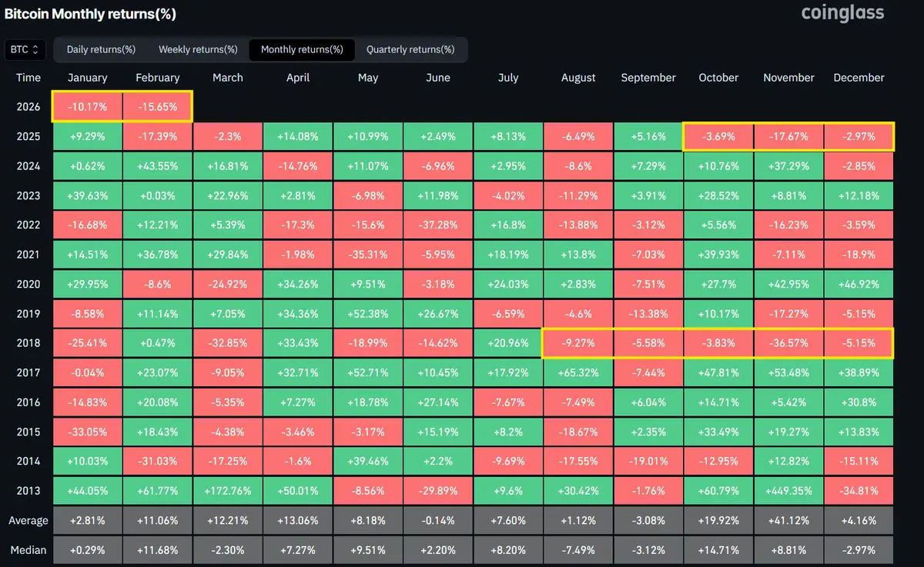Click the December column header
The image size is (924, 567).
click(859, 78)
